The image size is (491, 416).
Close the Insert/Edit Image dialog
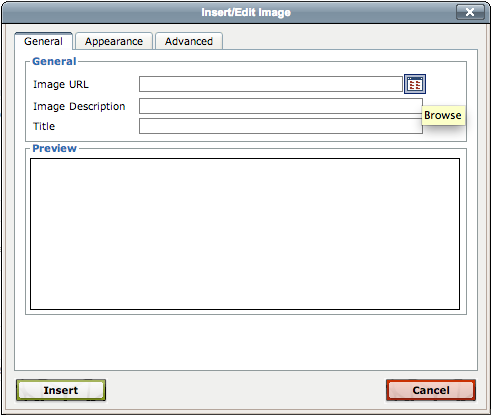tap(470, 12)
